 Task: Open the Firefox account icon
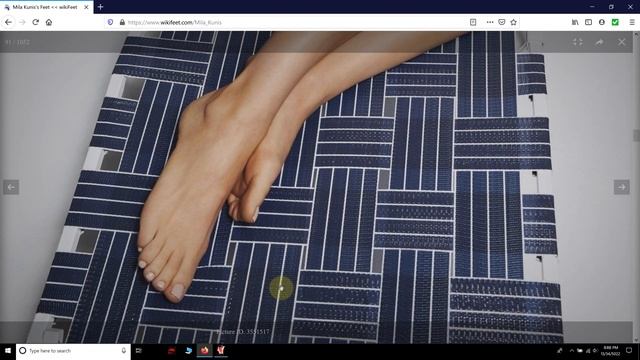(602, 22)
